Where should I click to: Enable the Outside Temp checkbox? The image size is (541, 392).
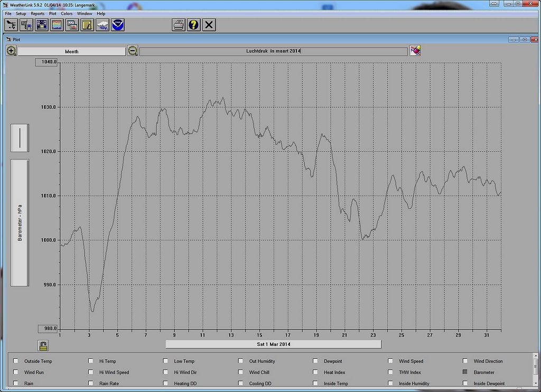pos(16,361)
